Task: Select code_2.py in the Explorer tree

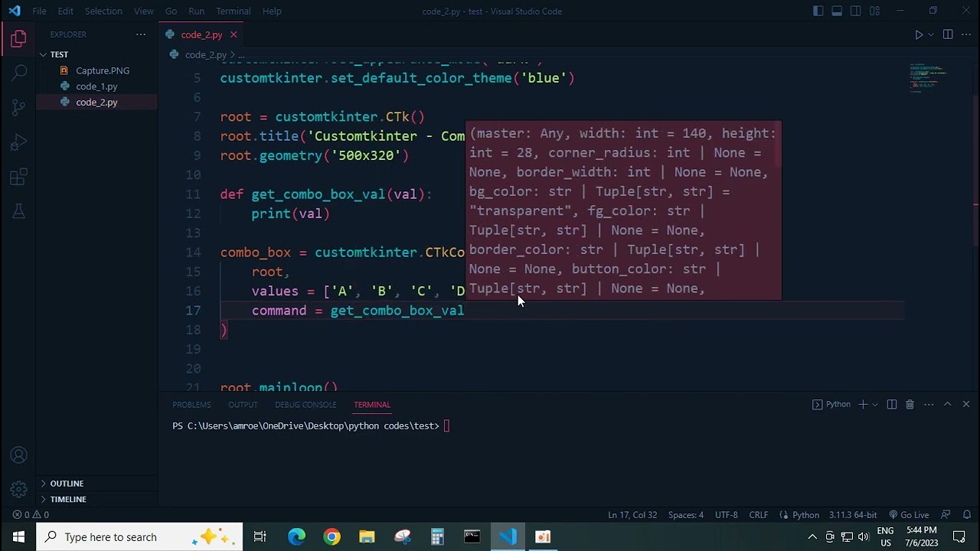Action: coord(96,102)
